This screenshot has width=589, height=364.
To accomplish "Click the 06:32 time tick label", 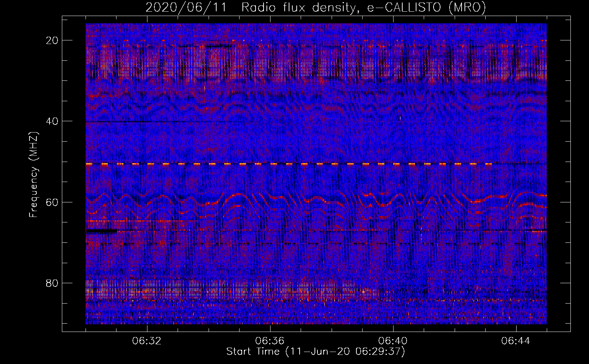I will [x=147, y=341].
